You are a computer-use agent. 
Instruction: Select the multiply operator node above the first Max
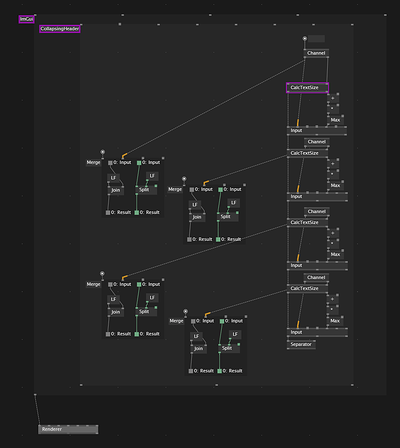tap(333, 109)
